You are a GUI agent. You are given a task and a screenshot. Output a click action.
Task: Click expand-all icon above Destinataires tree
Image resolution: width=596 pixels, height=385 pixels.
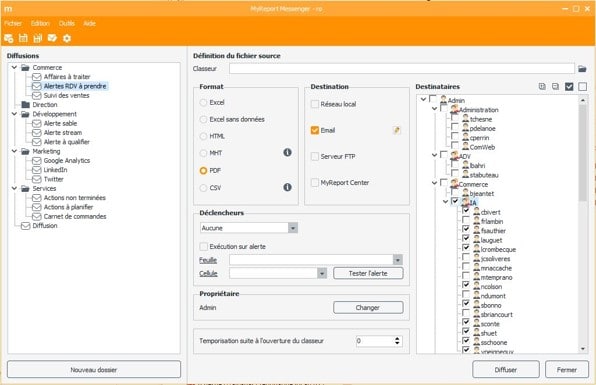(542, 87)
